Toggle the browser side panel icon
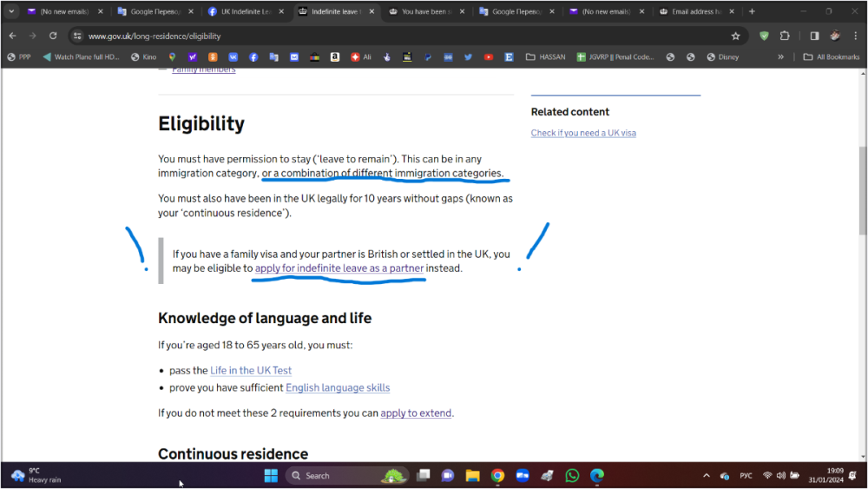This screenshot has height=489, width=868. 814,36
